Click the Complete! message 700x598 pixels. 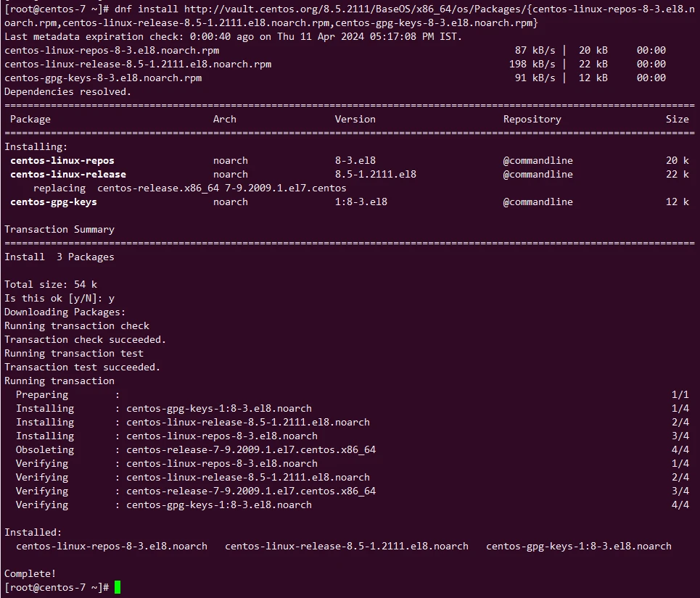pos(30,573)
